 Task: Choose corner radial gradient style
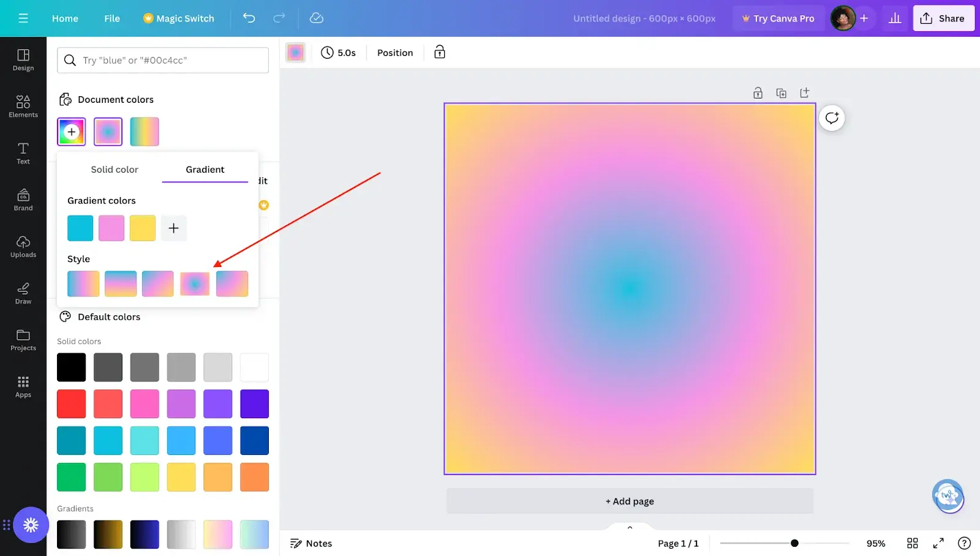[232, 284]
